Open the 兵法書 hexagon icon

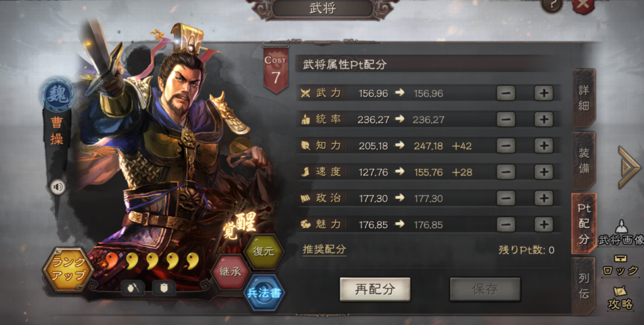coord(264,293)
